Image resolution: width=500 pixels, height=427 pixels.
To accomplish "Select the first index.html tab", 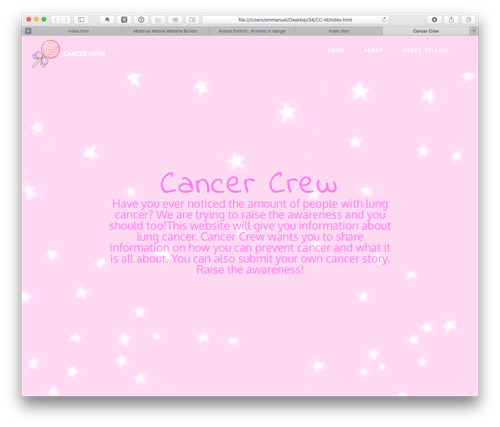I will [x=79, y=31].
